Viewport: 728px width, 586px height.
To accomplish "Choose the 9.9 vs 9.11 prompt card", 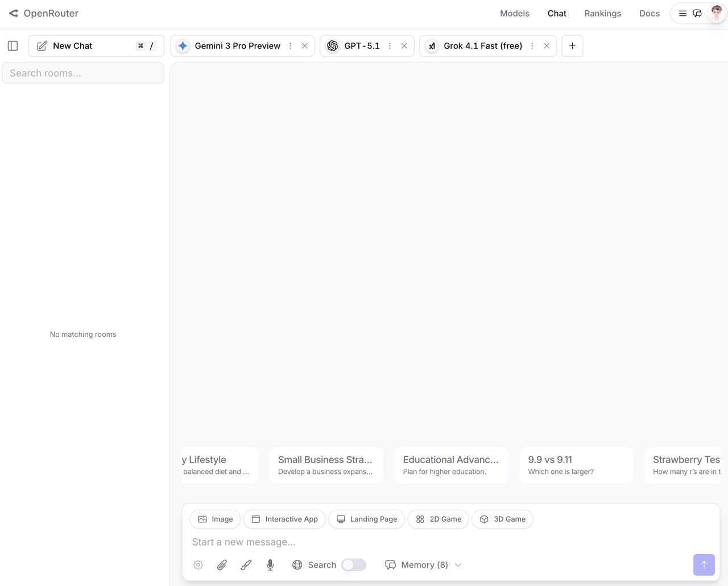I will point(576,465).
